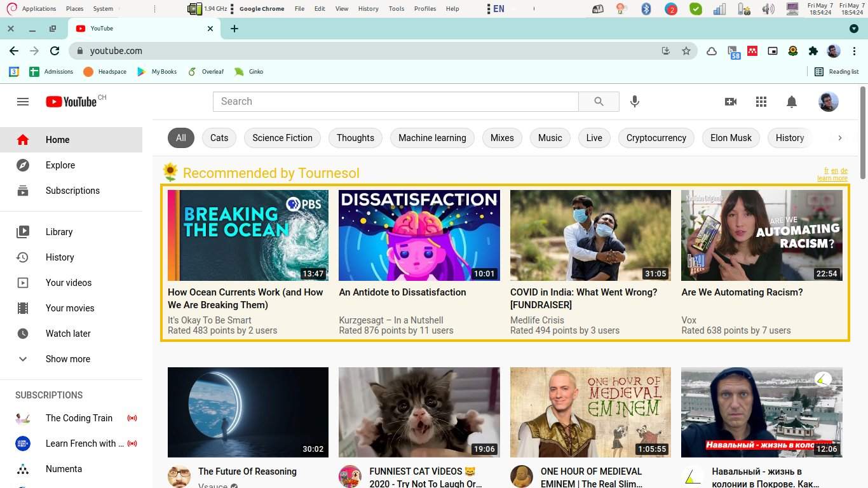This screenshot has width=868, height=488.
Task: Open the tab search dropdown arrow
Action: tap(854, 29)
